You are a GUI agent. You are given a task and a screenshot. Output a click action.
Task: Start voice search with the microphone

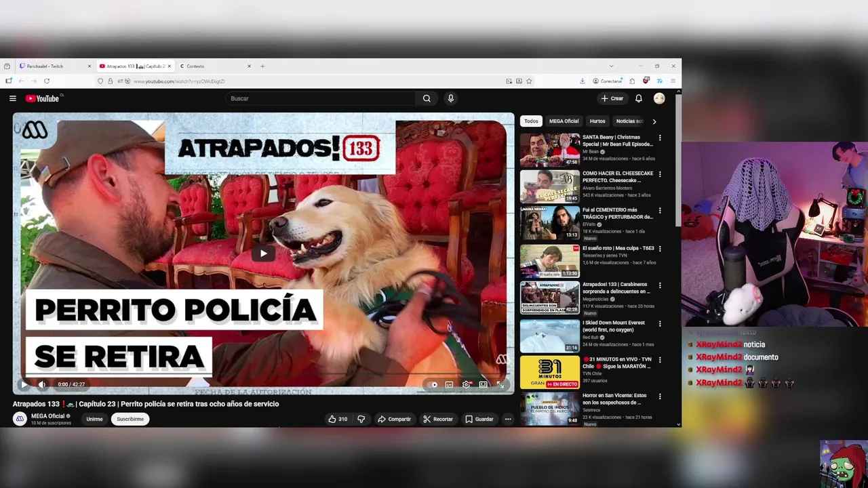[x=450, y=98]
